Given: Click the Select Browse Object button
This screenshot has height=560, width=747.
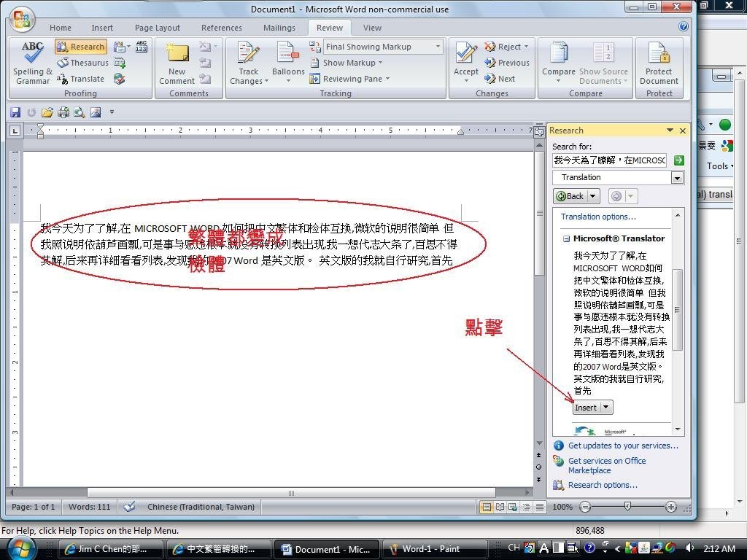Looking at the screenshot, I should pyautogui.click(x=539, y=467).
